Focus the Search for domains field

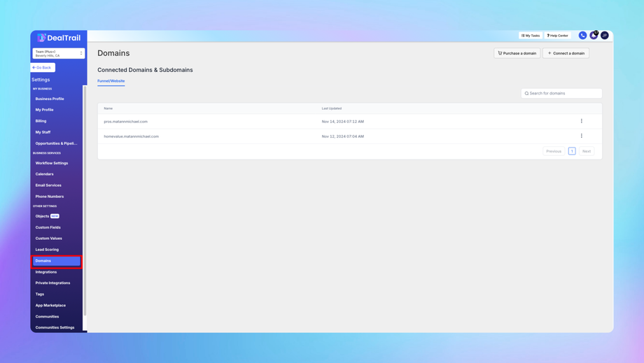561,94
